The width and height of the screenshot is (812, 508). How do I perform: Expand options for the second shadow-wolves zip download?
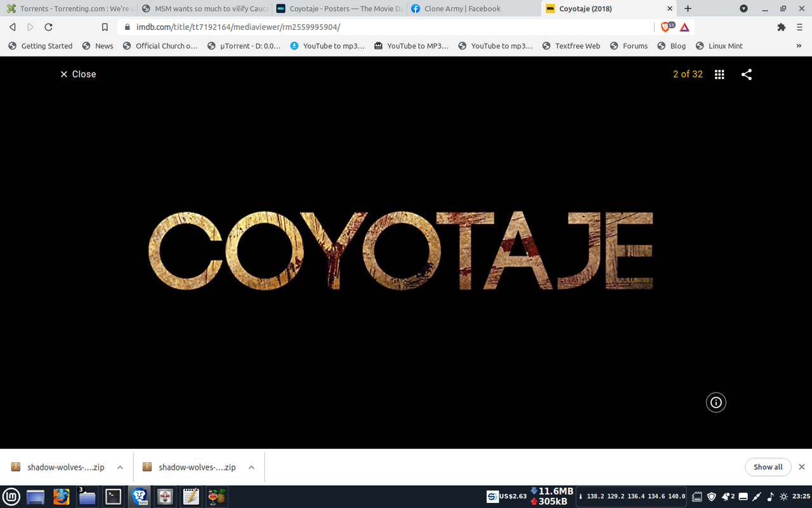[x=251, y=467]
